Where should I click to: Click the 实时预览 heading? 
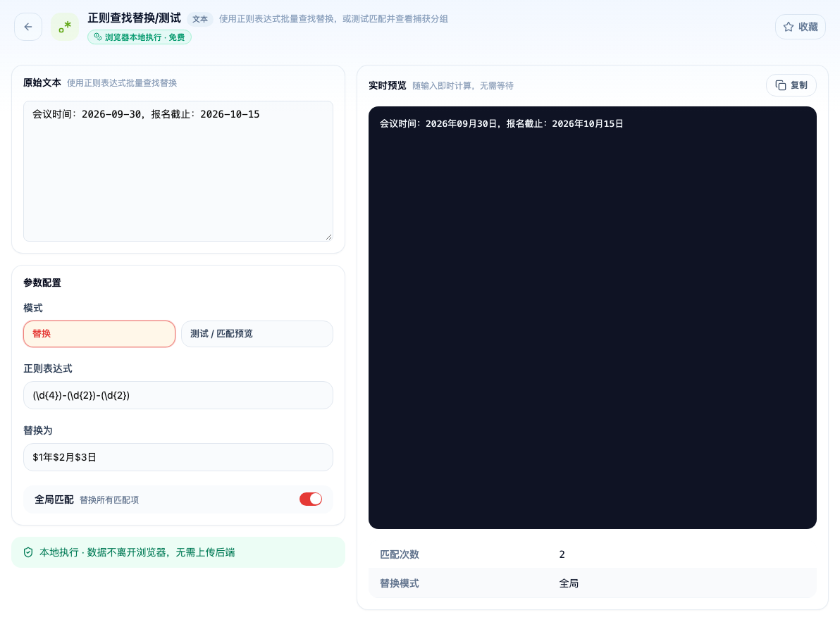pos(388,86)
